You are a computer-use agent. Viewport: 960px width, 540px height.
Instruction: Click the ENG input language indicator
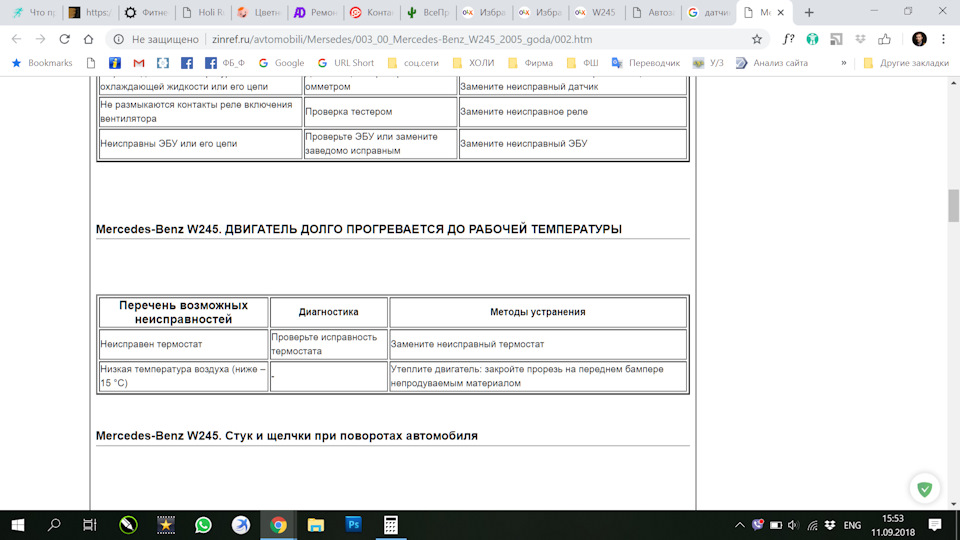click(x=852, y=525)
